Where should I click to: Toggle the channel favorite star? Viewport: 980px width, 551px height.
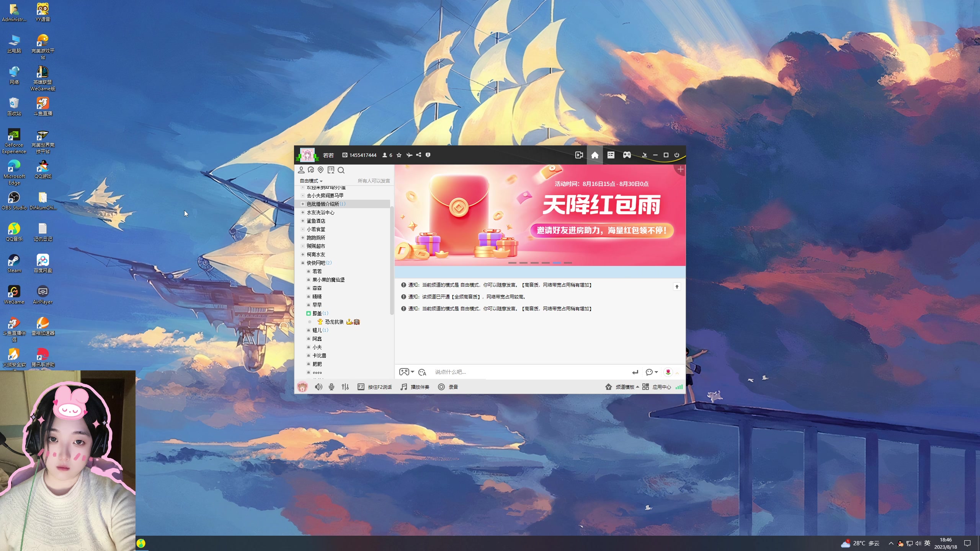(x=399, y=155)
